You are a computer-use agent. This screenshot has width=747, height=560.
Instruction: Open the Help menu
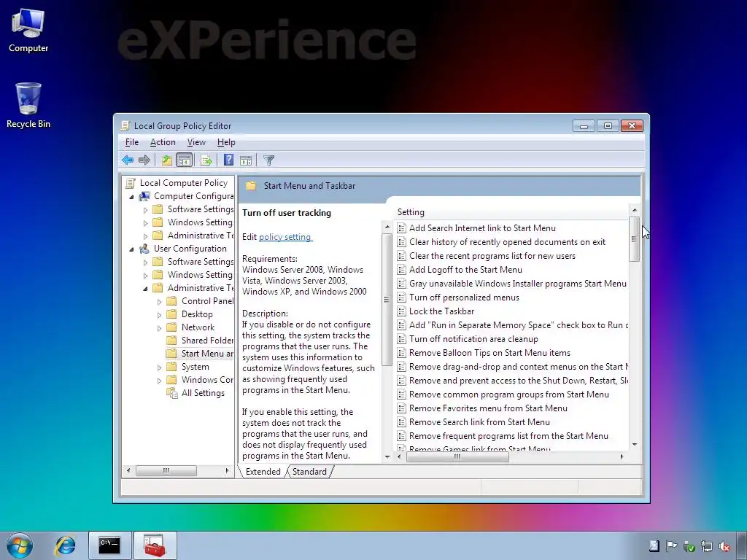coord(226,142)
